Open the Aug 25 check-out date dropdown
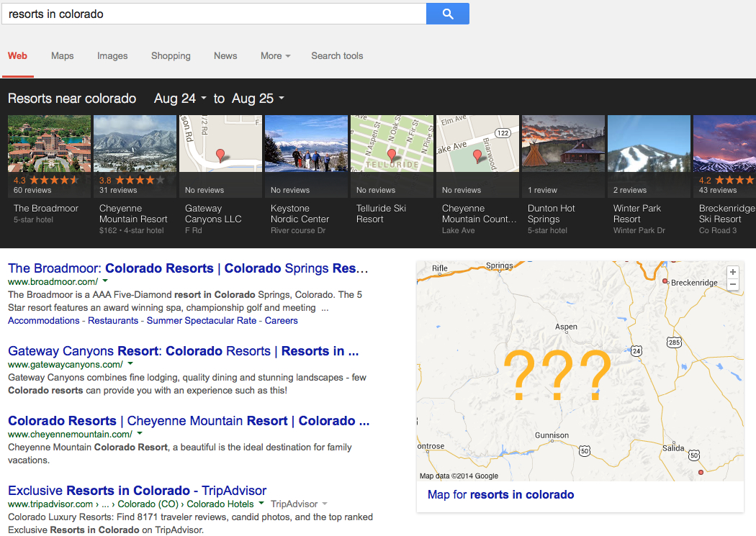 tap(258, 99)
